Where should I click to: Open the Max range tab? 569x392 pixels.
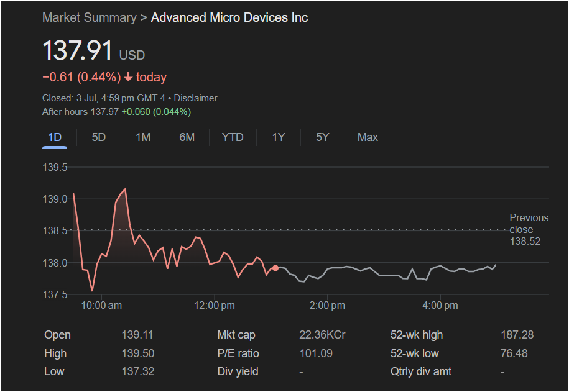click(x=368, y=137)
